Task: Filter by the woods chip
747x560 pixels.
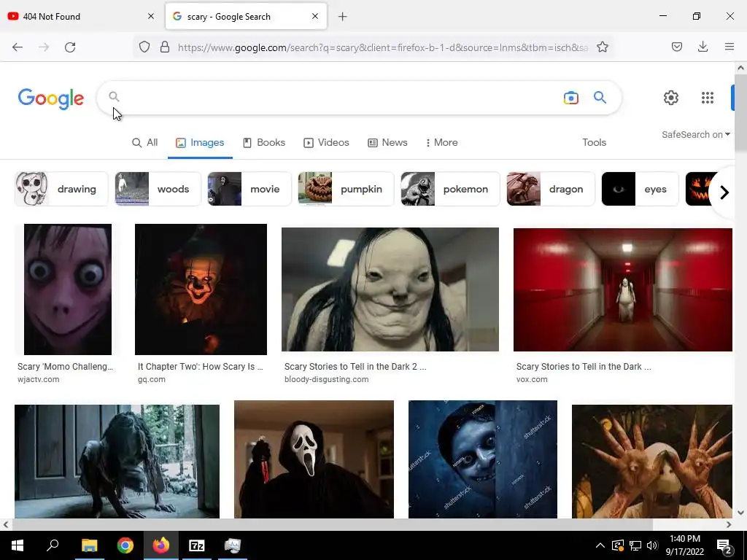Action: coord(158,189)
